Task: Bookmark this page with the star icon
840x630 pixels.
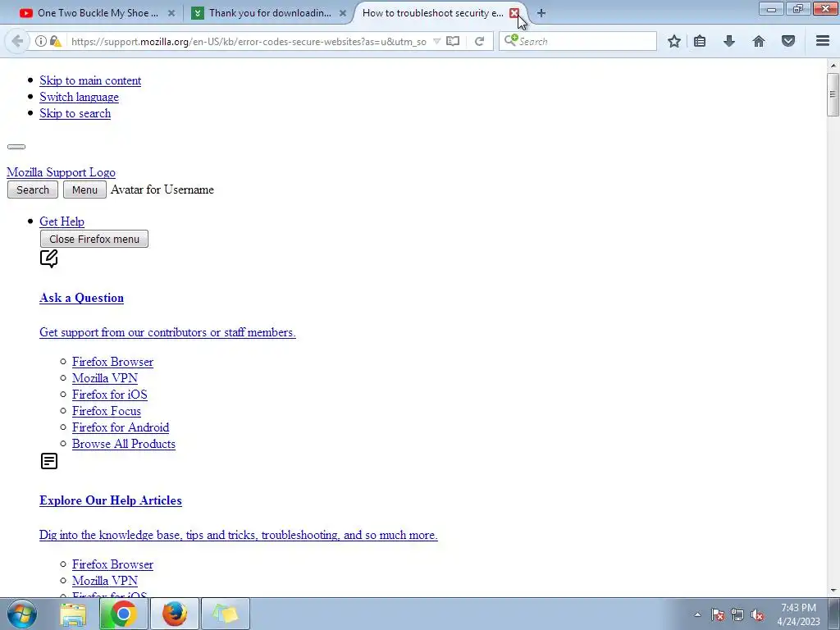Action: click(674, 41)
